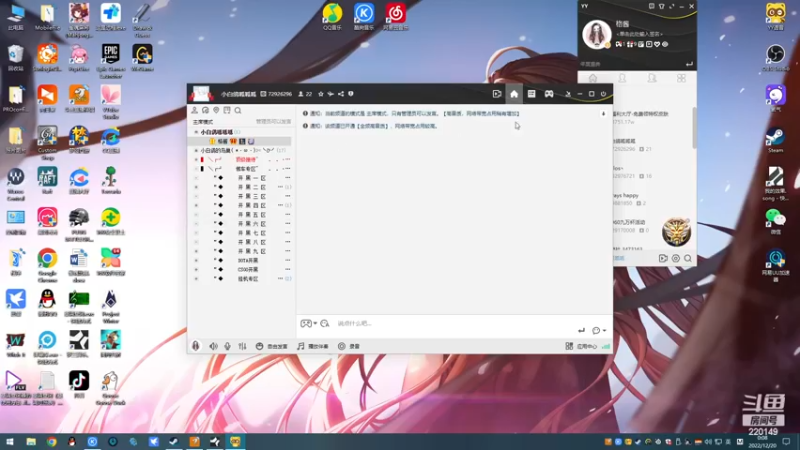Open Chrome from the Windows taskbar
Screen dimensions: 800x450
pyautogui.click(x=52, y=442)
